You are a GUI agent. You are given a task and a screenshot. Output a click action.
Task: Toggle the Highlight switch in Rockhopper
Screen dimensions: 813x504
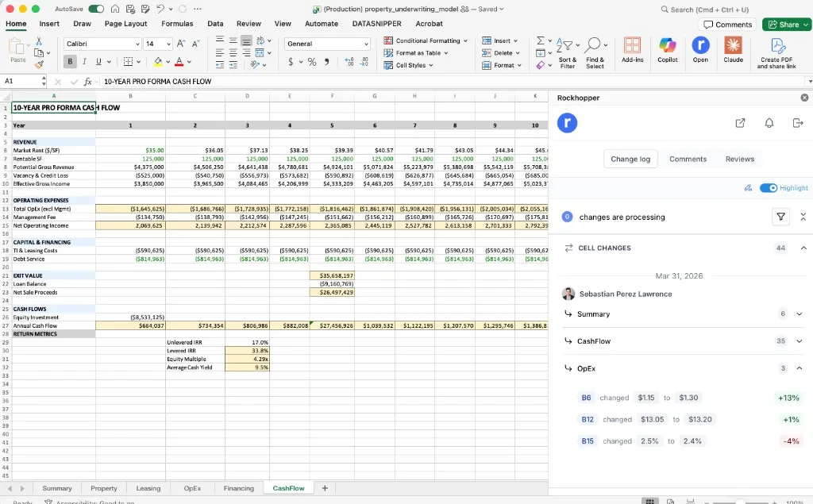(769, 187)
